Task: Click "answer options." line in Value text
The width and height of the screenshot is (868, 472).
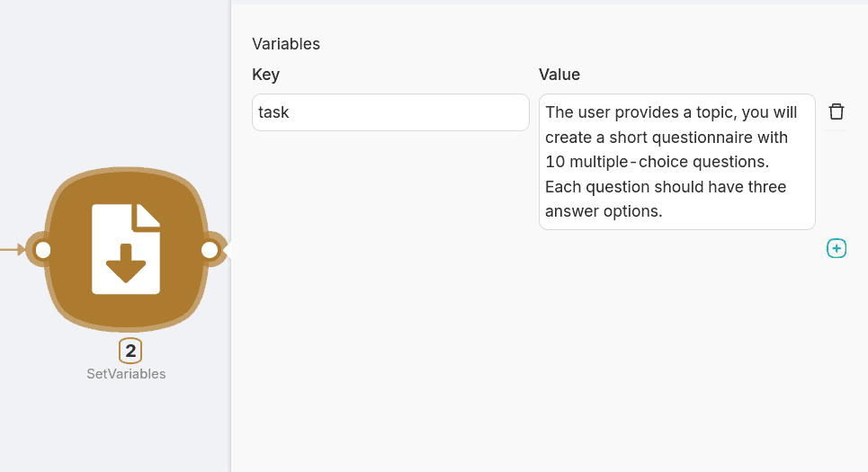Action: 604,211
